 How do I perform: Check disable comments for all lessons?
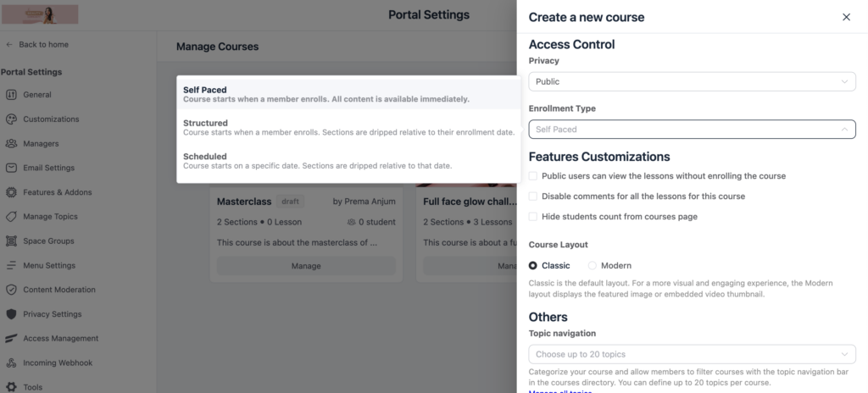533,196
